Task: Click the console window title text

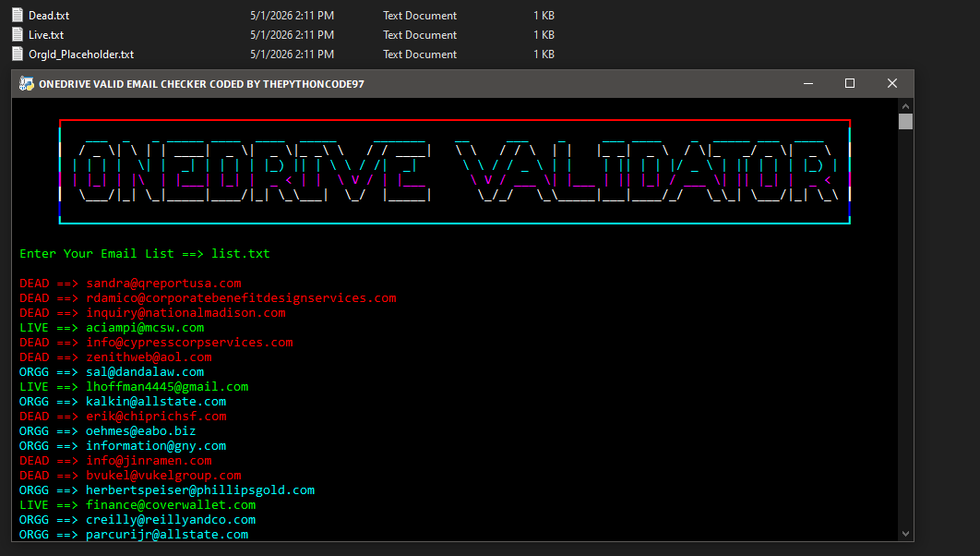Action: 201,84
